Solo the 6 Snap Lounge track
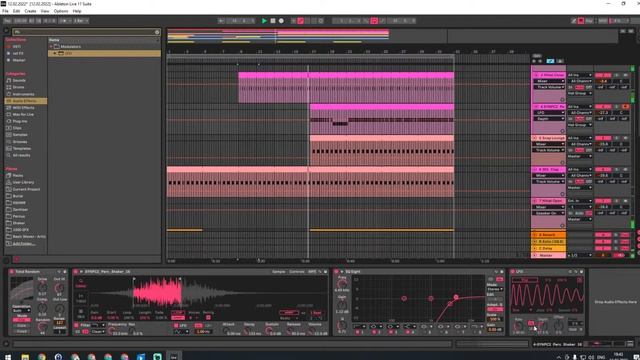Viewport: 640px width, 360px height. coord(617,138)
